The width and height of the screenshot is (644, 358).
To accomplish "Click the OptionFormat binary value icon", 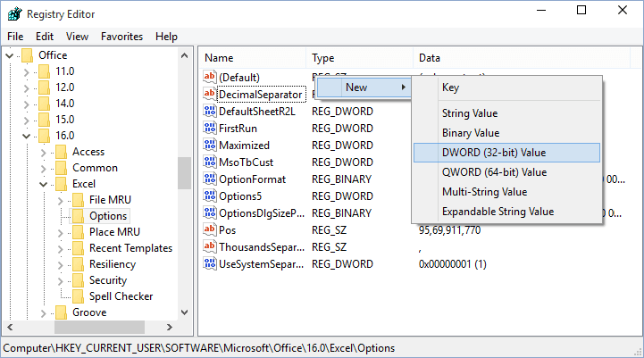I will coord(210,179).
